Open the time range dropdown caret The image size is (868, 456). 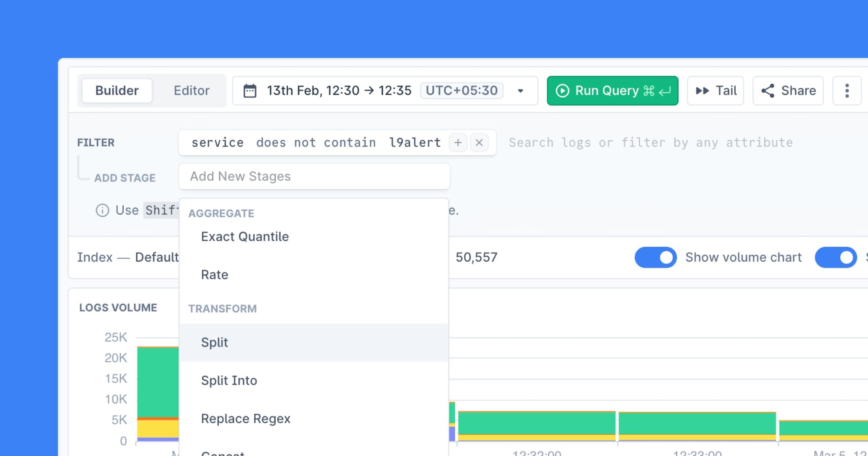click(x=520, y=90)
